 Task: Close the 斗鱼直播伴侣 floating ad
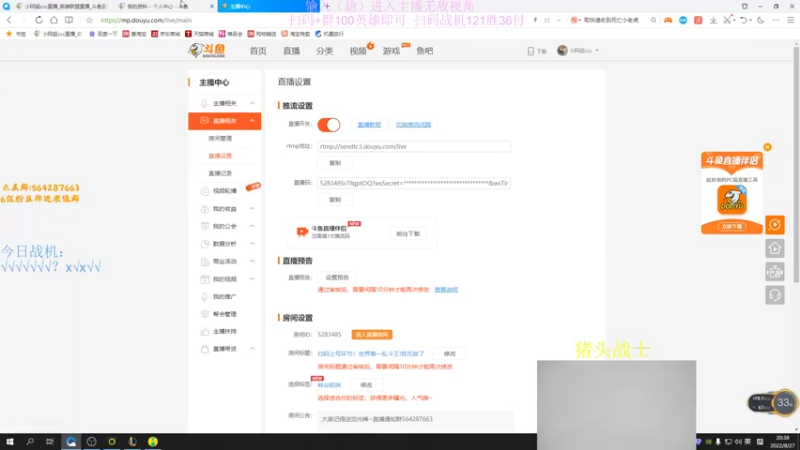click(767, 147)
